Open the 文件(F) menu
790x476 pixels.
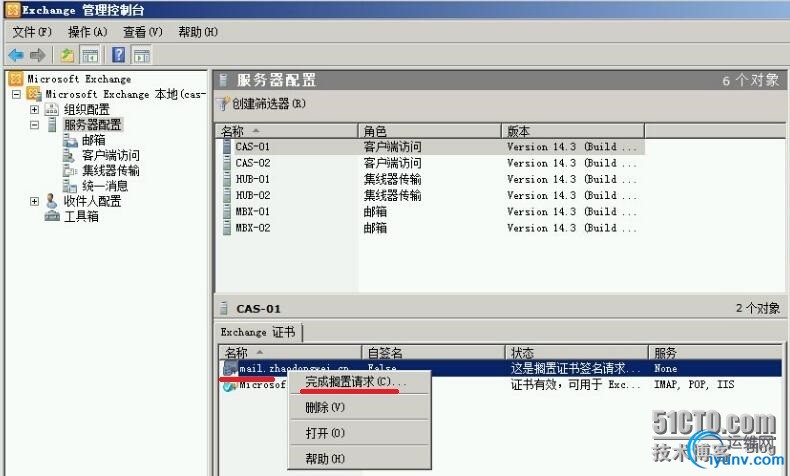(32, 32)
